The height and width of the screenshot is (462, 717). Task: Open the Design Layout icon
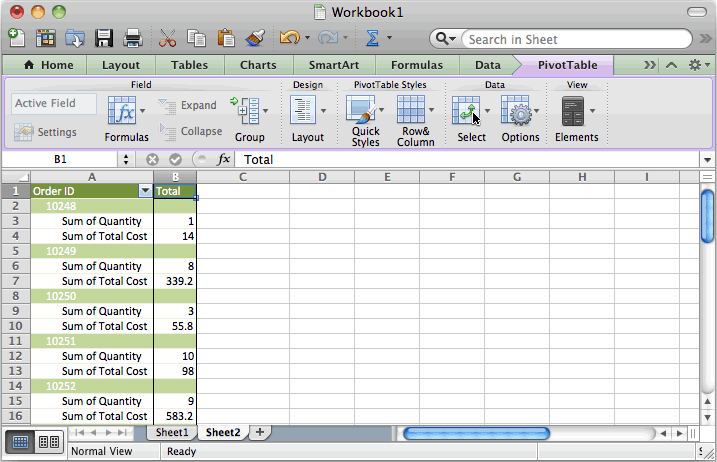click(x=303, y=110)
